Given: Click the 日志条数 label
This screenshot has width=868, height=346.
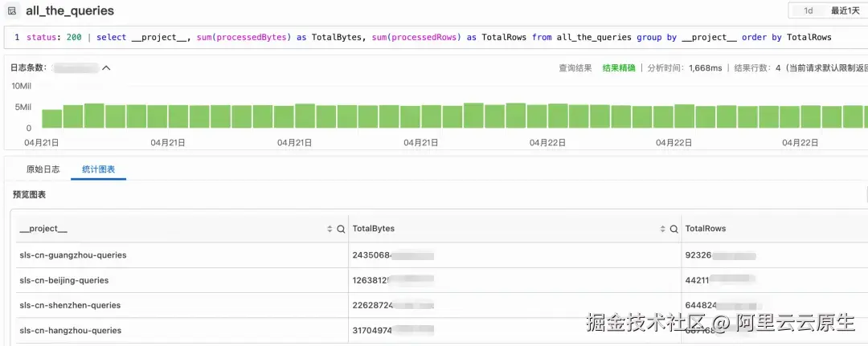Looking at the screenshot, I should 28,68.
